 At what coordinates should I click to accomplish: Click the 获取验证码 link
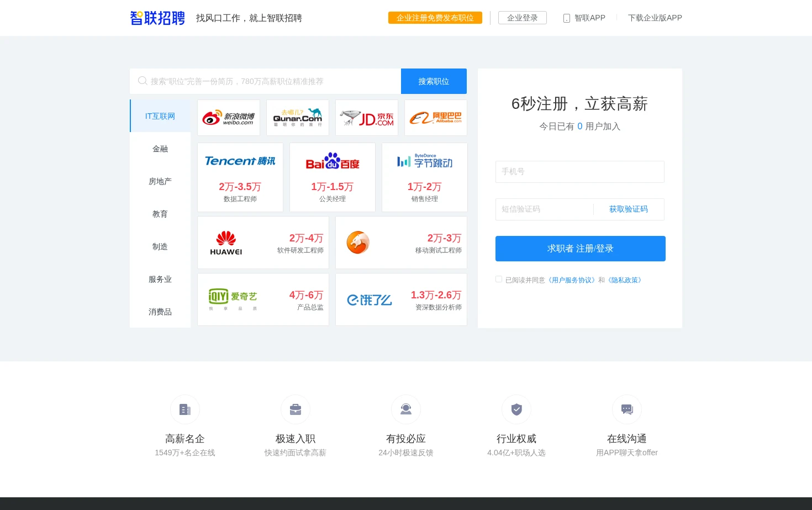(629, 209)
